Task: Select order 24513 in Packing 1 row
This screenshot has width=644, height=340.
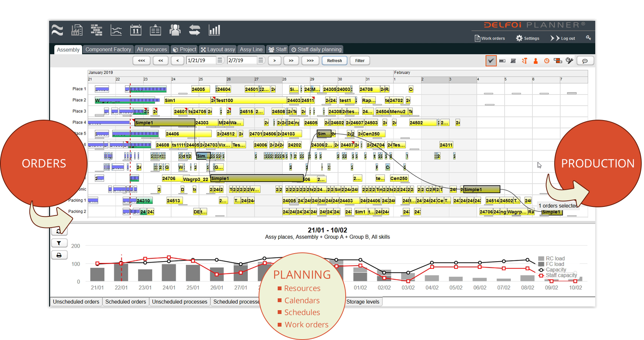Action: [175, 201]
